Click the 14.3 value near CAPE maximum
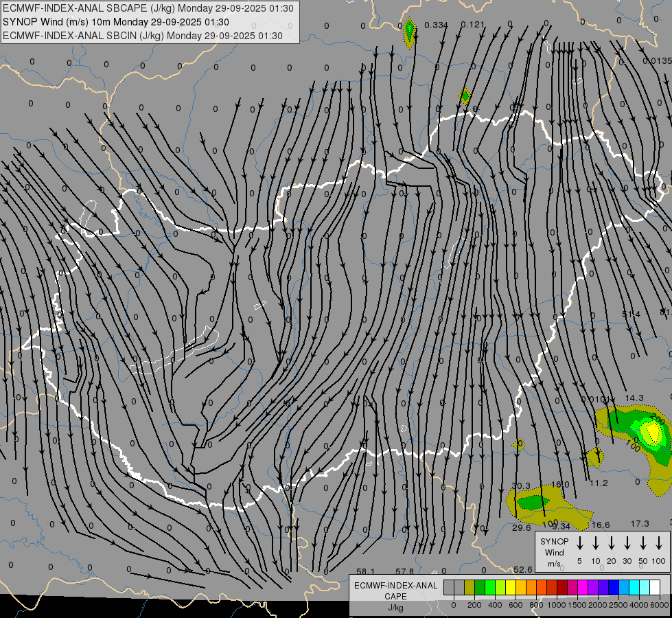 pos(634,398)
